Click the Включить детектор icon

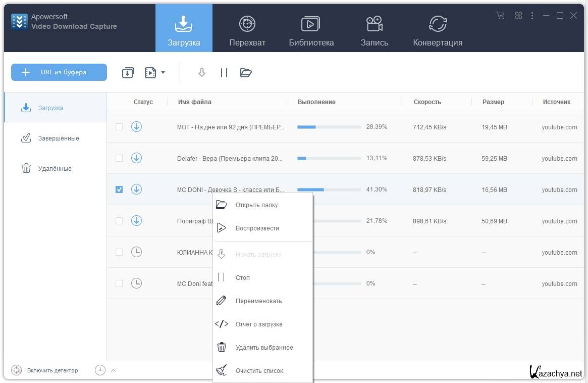tap(17, 370)
